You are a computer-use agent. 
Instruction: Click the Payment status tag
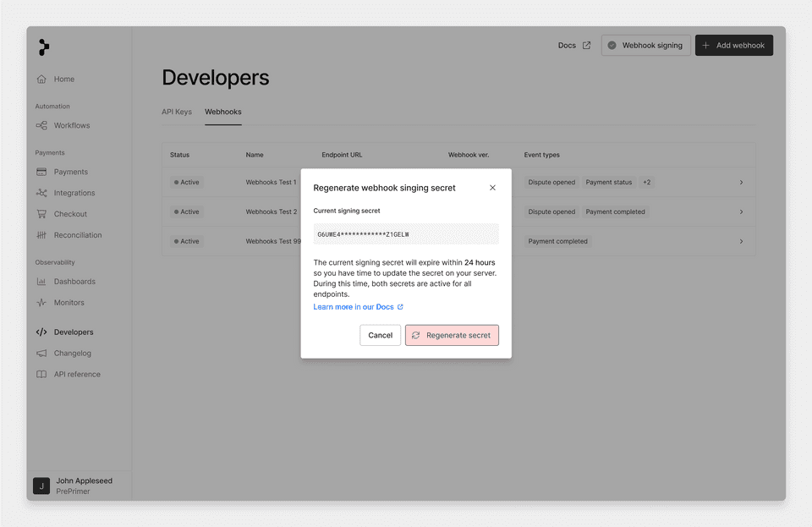tap(608, 182)
